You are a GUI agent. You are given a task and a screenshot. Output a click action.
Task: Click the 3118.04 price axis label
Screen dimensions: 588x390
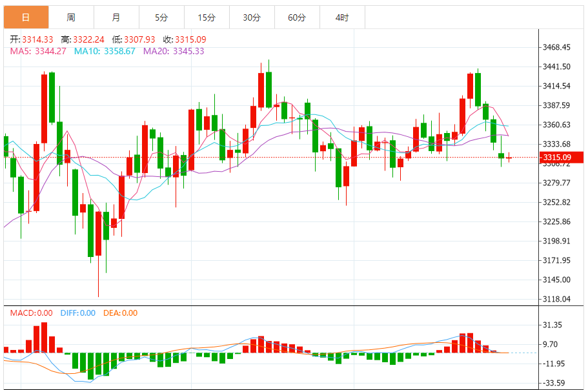[556, 299]
